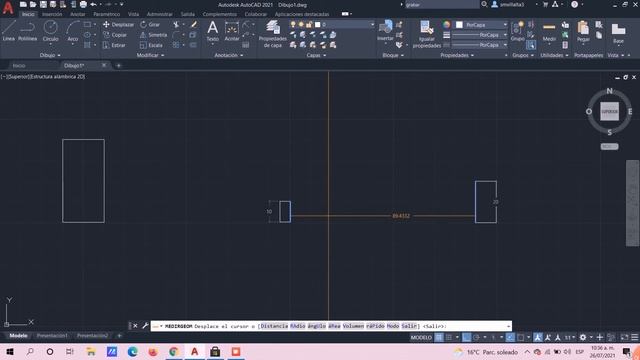Image resolution: width=640 pixels, height=360 pixels.
Task: Click the Escala (scale) tool
Action: [x=151, y=45]
